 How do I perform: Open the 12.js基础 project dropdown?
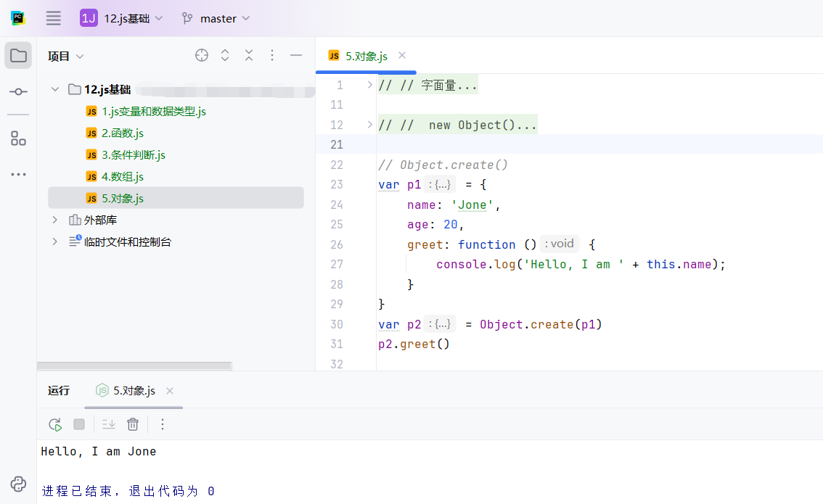pyautogui.click(x=134, y=19)
